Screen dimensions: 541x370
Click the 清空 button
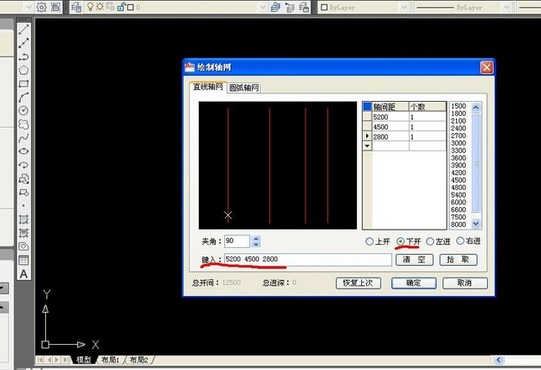coord(414,260)
